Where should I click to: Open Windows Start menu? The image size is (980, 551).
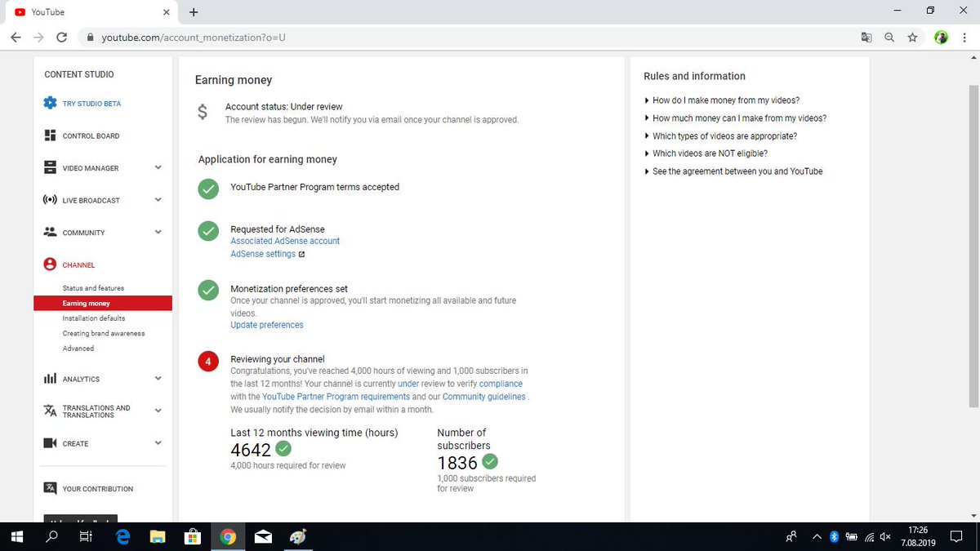tap(16, 536)
